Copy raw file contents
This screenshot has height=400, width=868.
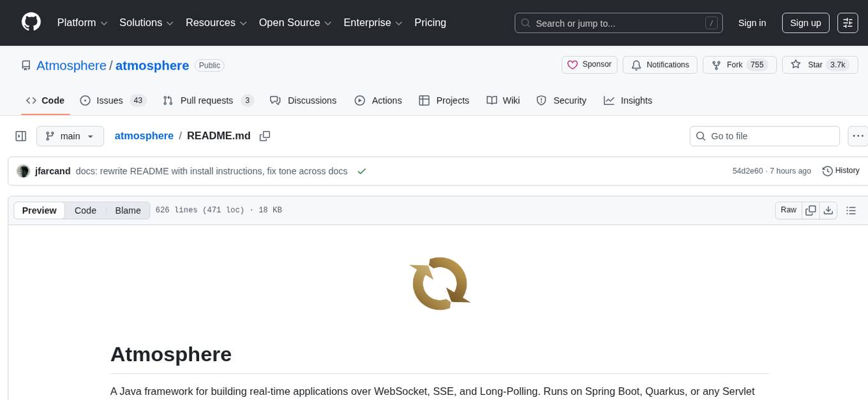(811, 210)
